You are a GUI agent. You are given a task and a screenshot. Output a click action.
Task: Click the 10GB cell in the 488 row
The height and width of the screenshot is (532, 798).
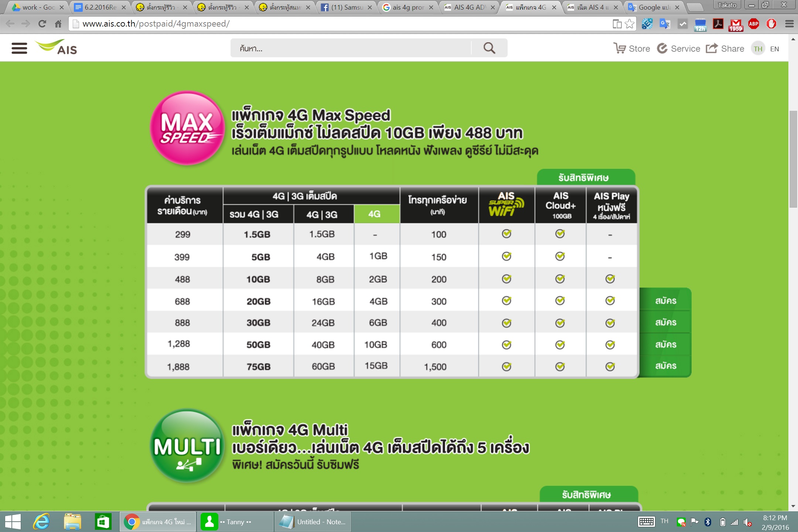pyautogui.click(x=258, y=279)
